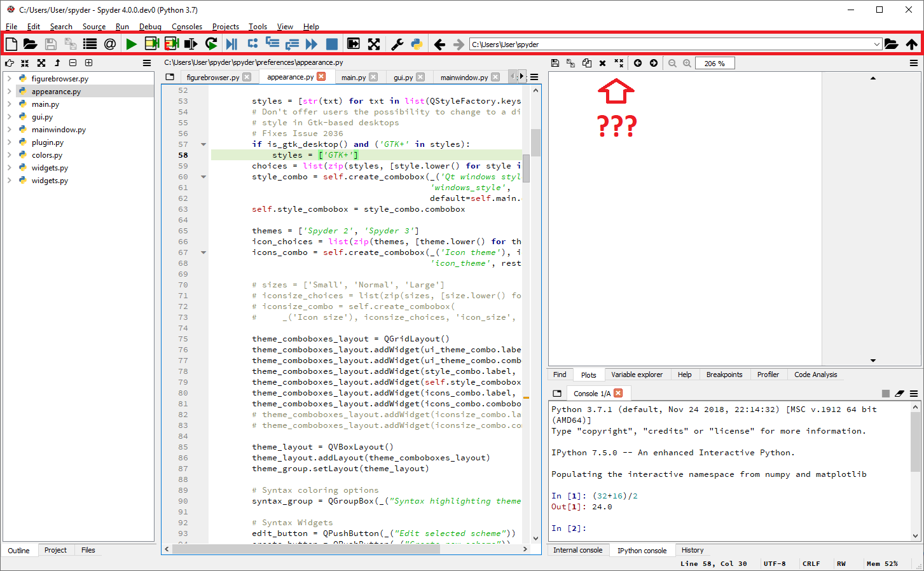Open the PYTHONPATH manager
The height and width of the screenshot is (571, 924).
click(x=417, y=44)
